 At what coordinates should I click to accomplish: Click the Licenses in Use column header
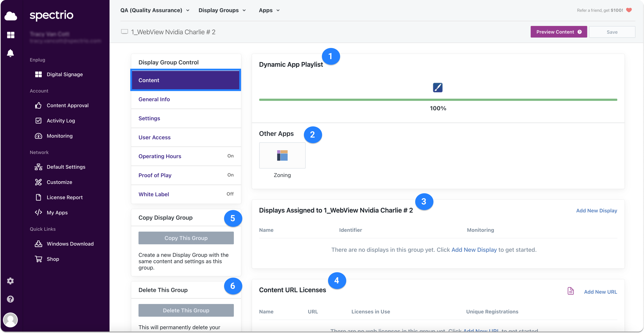click(x=371, y=312)
